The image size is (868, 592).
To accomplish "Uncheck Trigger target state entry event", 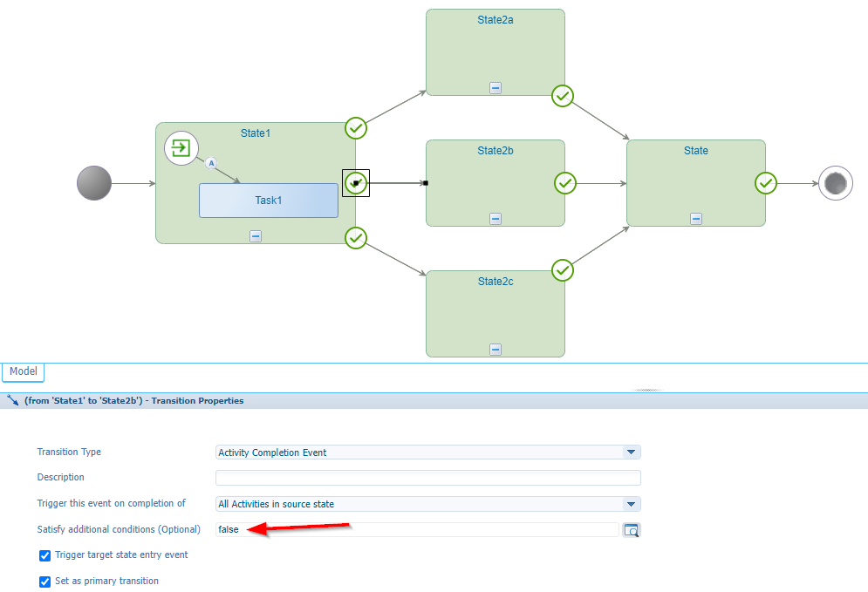I will 45,555.
